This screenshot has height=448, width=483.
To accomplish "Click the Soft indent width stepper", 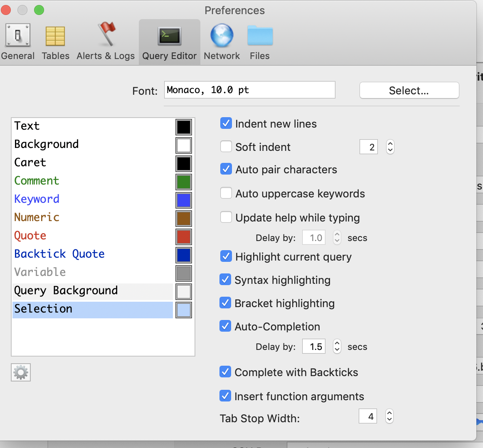I will (x=390, y=147).
